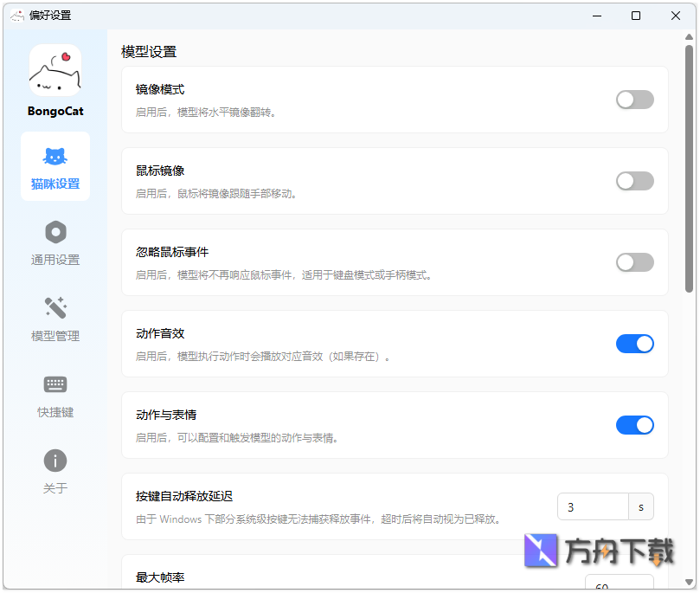700x593 pixels.
Task: Enable the 镜像模式 mirror mode toggle
Action: pyautogui.click(x=635, y=100)
